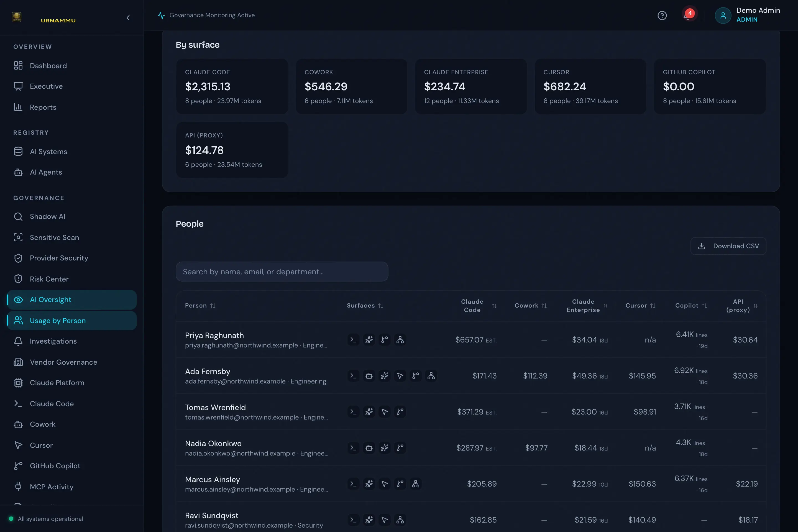The width and height of the screenshot is (798, 532).
Task: Open the help question mark icon
Action: (662, 16)
